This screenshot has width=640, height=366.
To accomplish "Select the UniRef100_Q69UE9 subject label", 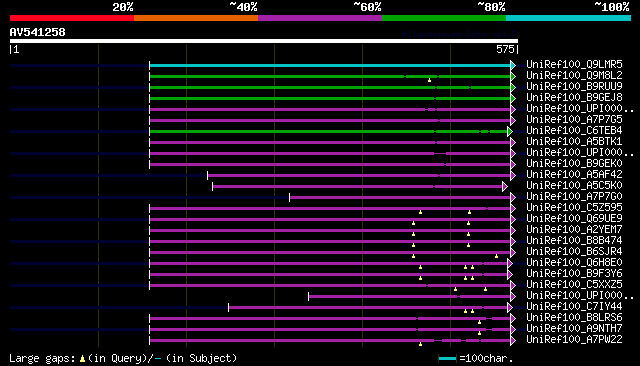I will [574, 219].
